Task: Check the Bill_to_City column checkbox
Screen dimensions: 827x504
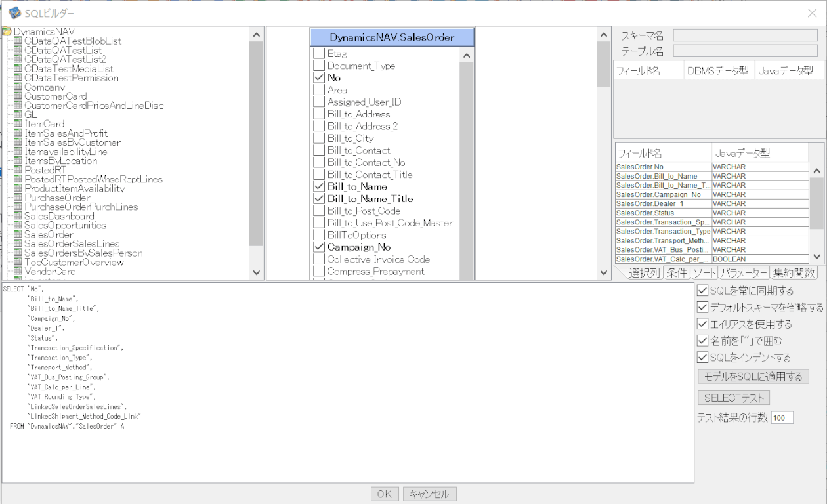Action: click(319, 138)
